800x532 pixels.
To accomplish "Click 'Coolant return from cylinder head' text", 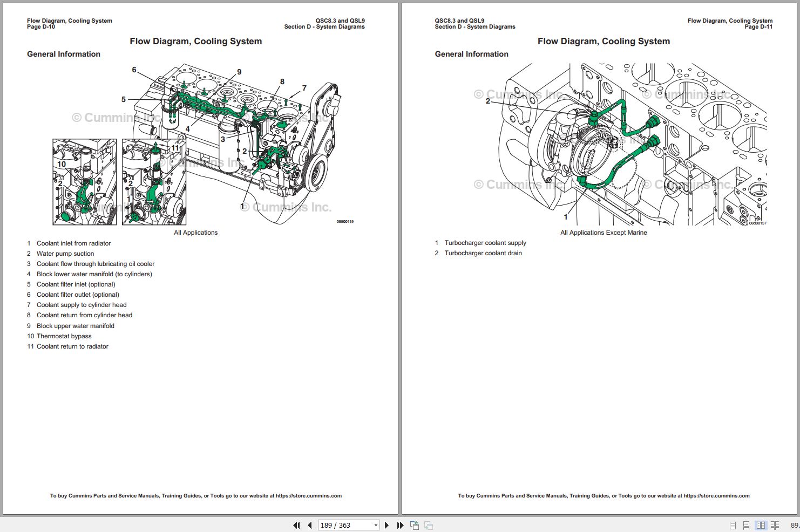I will tap(84, 315).
